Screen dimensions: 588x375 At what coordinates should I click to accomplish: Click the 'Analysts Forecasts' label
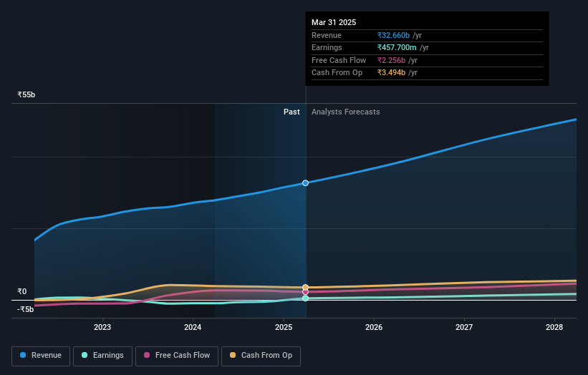(x=346, y=112)
